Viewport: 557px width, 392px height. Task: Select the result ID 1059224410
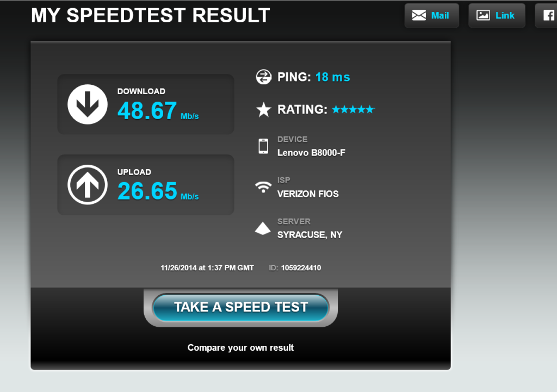click(301, 267)
